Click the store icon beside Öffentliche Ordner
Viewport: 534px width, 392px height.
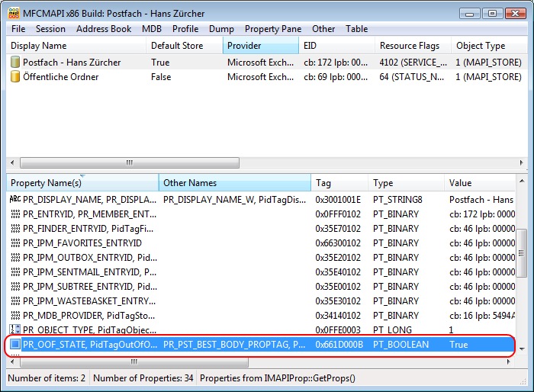point(15,76)
